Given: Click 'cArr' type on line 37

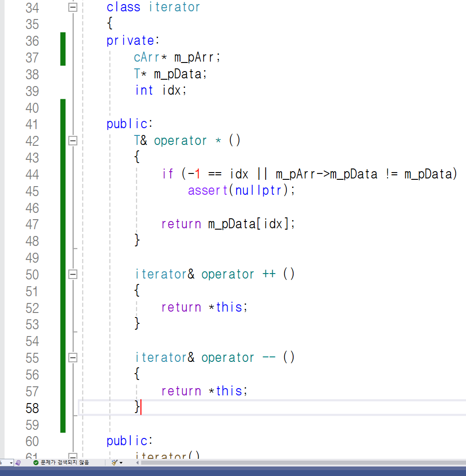Looking at the screenshot, I should (147, 57).
